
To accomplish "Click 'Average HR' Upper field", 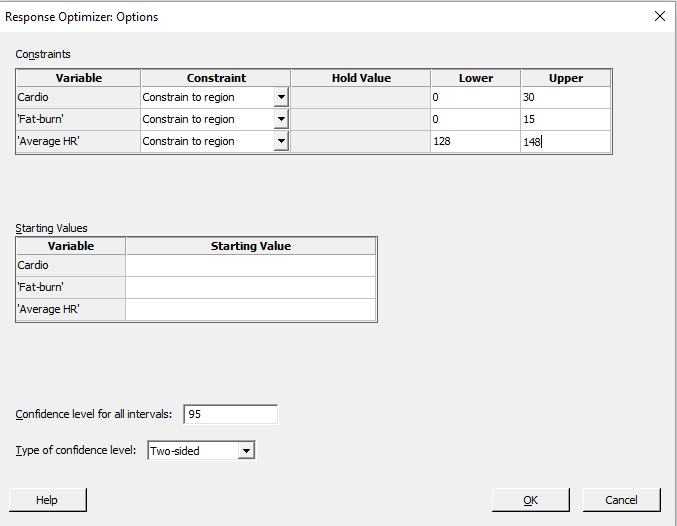I will 565,142.
